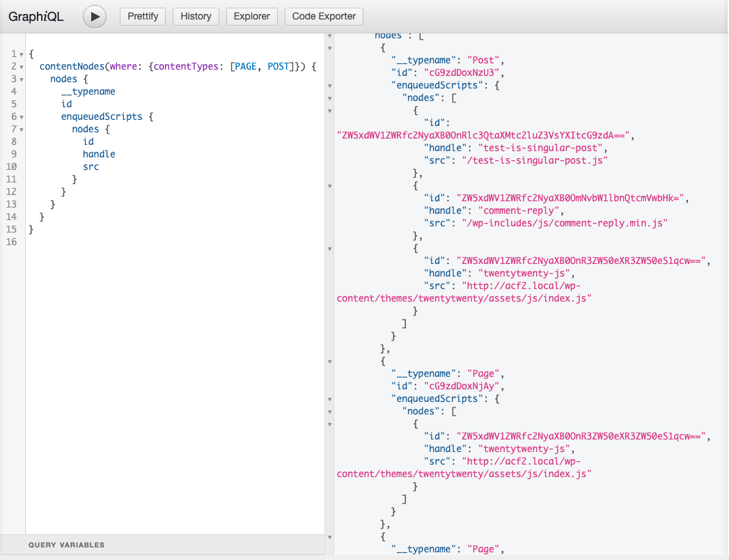Collapse the contentNodes block at line 2
This screenshot has height=560, width=729.
[22, 67]
